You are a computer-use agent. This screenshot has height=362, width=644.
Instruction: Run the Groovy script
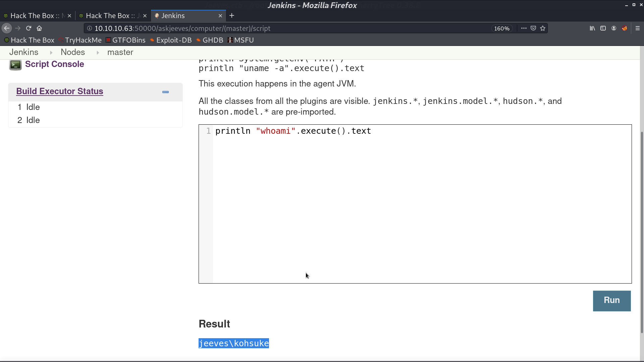(612, 301)
